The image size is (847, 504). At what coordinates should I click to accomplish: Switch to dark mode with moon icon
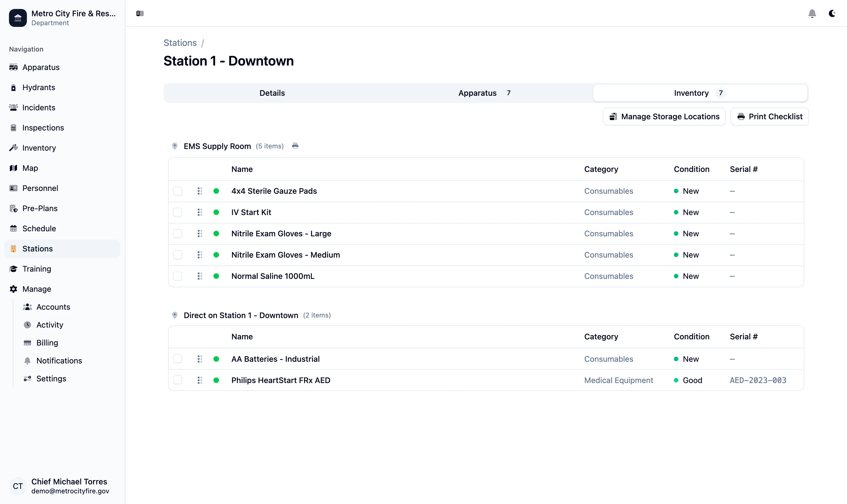pyautogui.click(x=832, y=14)
